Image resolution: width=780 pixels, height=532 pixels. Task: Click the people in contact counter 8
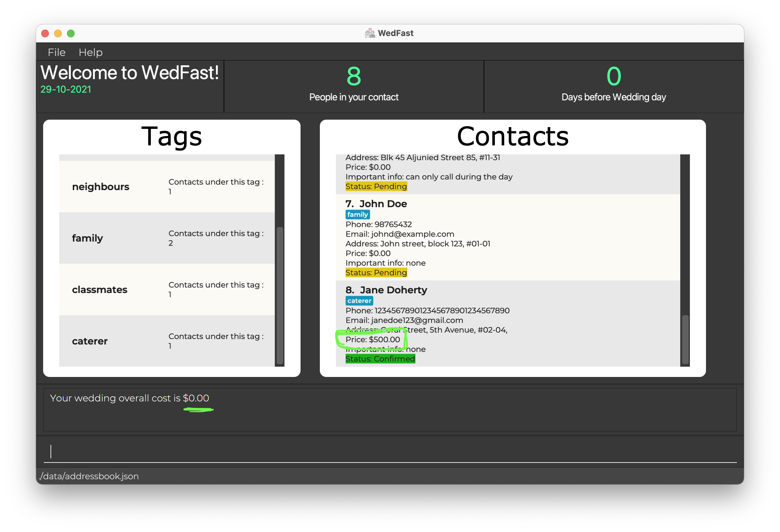pyautogui.click(x=353, y=77)
